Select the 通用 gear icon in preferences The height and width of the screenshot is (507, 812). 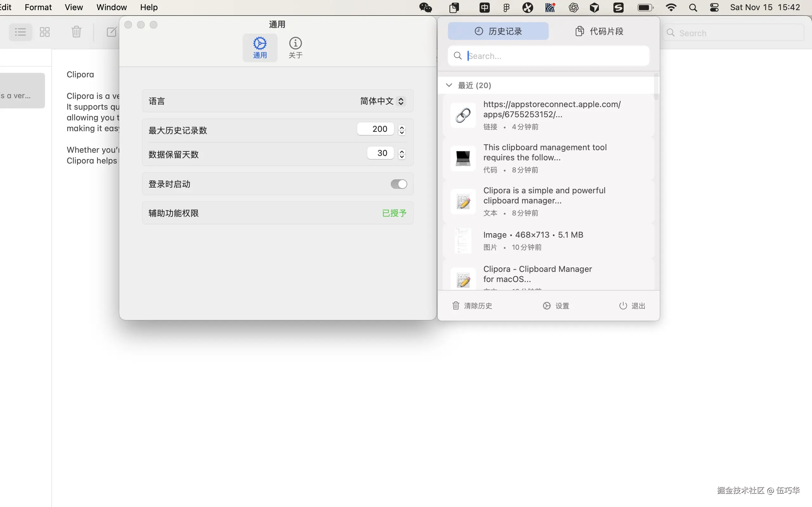260,47
